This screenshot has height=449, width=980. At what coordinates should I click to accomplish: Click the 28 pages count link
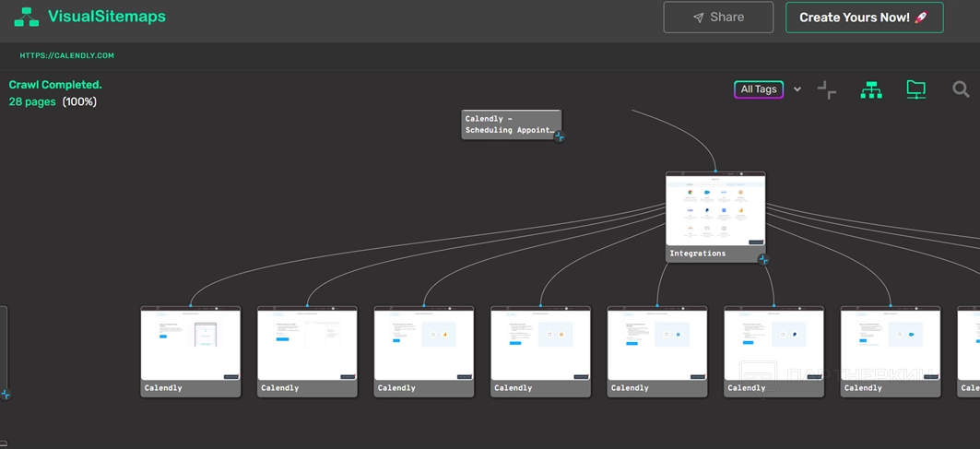tap(32, 101)
